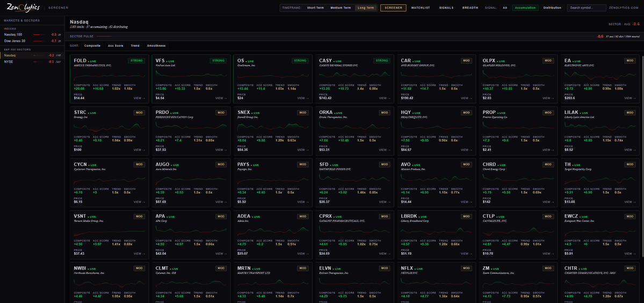
Task: Sort stocks by Composite
Action: click(92, 46)
